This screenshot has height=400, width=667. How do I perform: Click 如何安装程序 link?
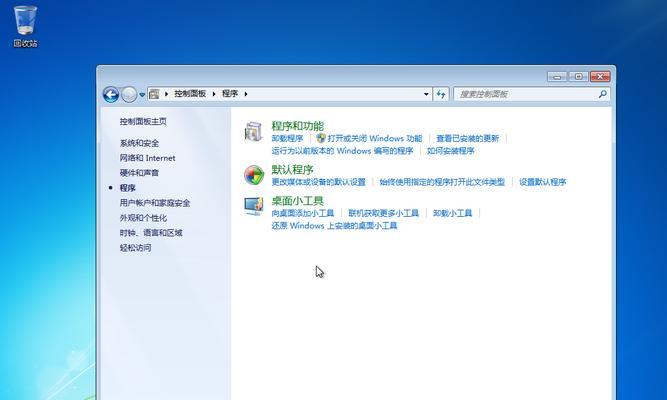(450, 151)
